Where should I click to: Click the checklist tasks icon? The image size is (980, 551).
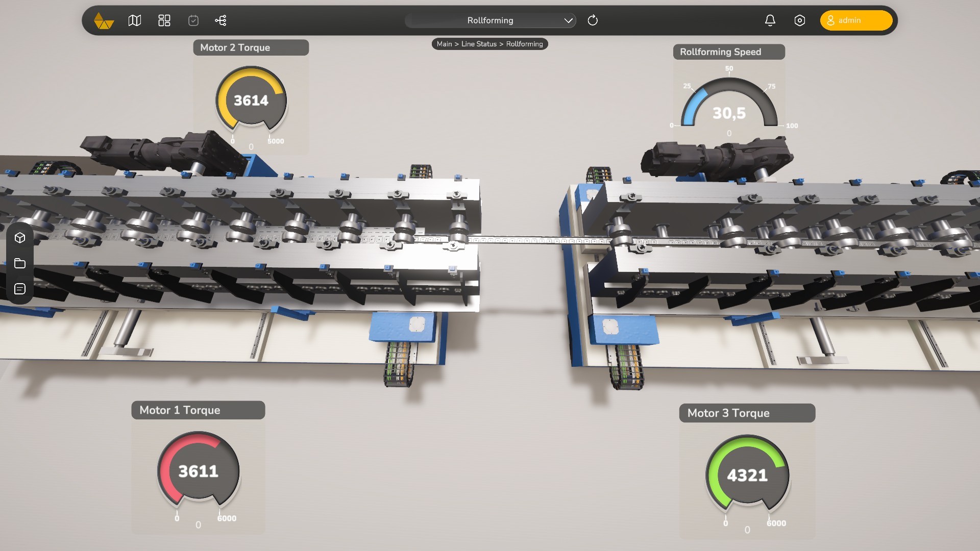tap(193, 20)
